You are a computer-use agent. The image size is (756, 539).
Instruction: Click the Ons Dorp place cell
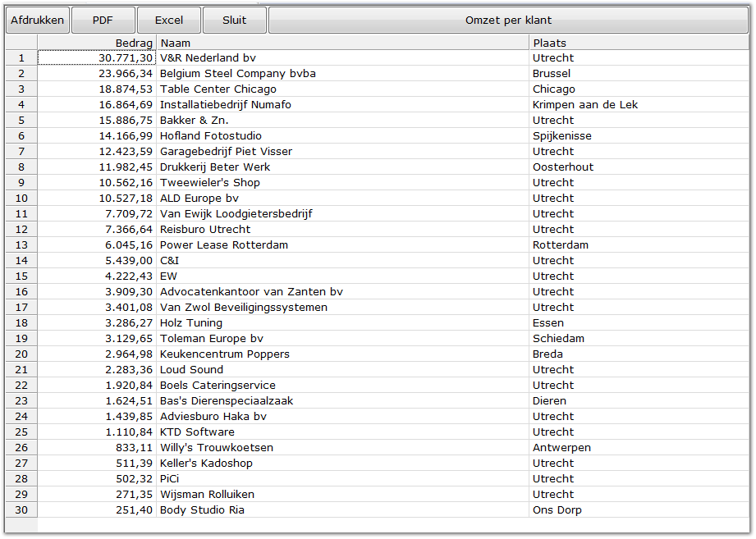point(639,509)
